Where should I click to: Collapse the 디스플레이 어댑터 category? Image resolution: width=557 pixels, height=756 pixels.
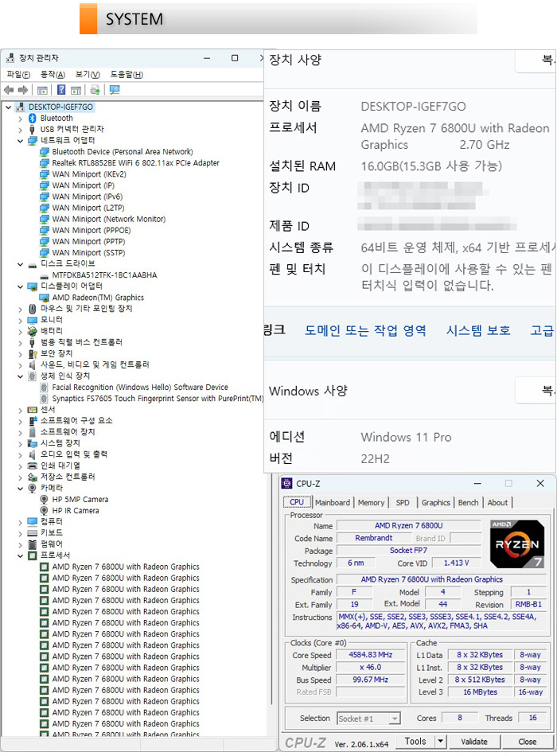point(20,286)
